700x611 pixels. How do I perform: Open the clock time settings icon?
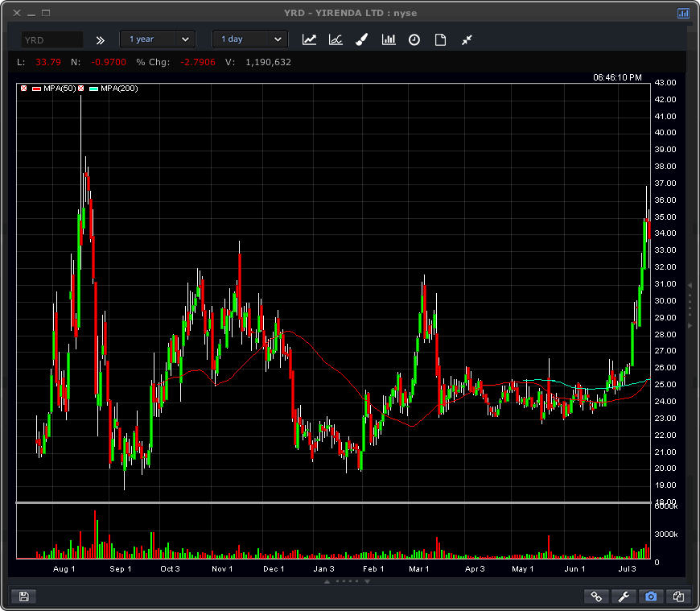(x=414, y=39)
